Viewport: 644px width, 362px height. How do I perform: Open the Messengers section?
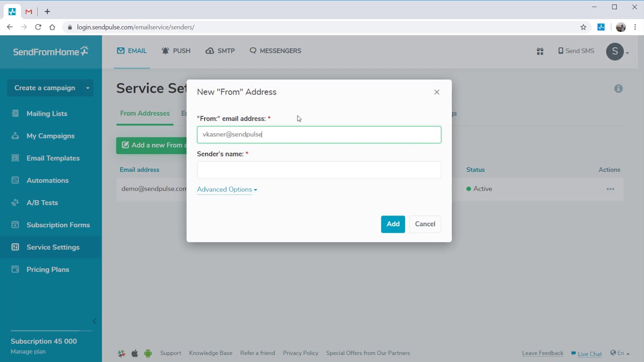(275, 51)
